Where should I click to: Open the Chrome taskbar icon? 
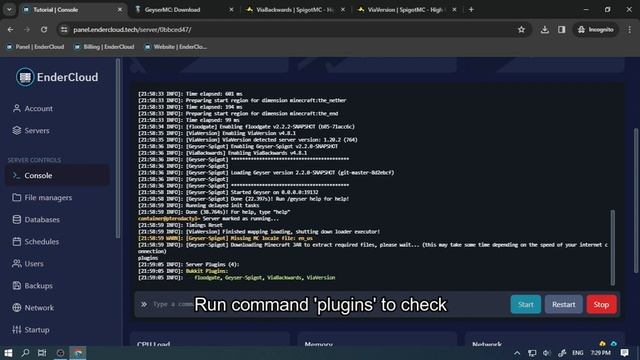point(78,353)
